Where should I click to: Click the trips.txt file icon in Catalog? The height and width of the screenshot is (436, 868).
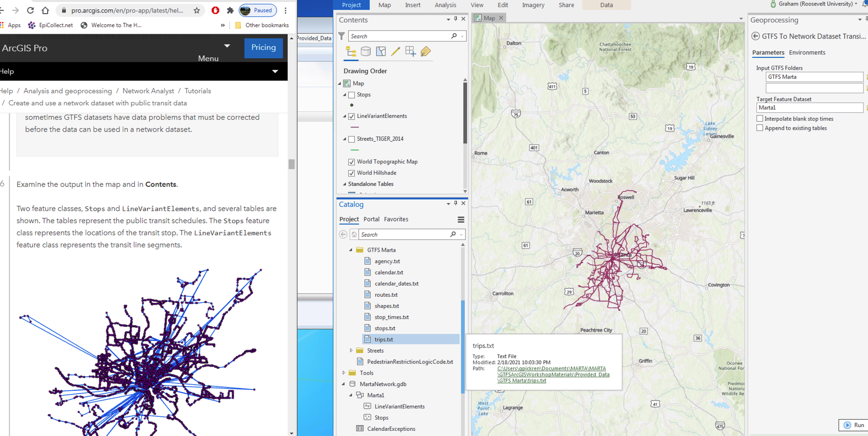368,340
